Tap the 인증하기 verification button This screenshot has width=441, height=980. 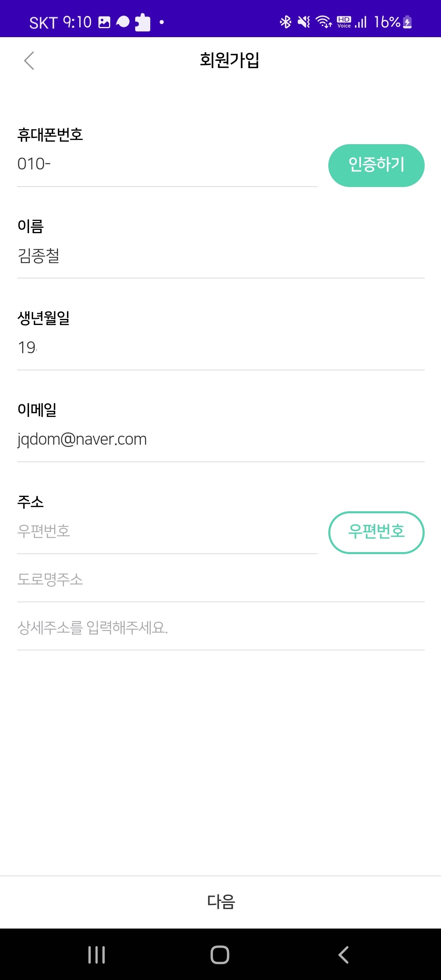pos(376,165)
